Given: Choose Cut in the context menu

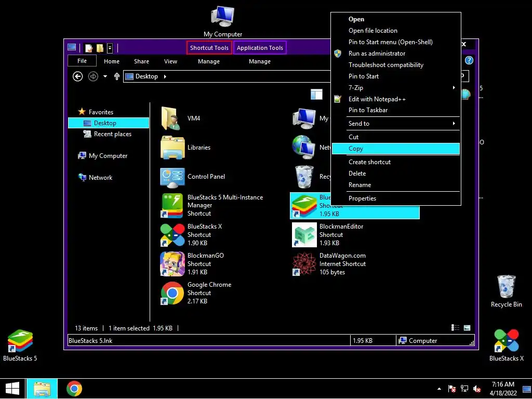Looking at the screenshot, I should pyautogui.click(x=395, y=137).
